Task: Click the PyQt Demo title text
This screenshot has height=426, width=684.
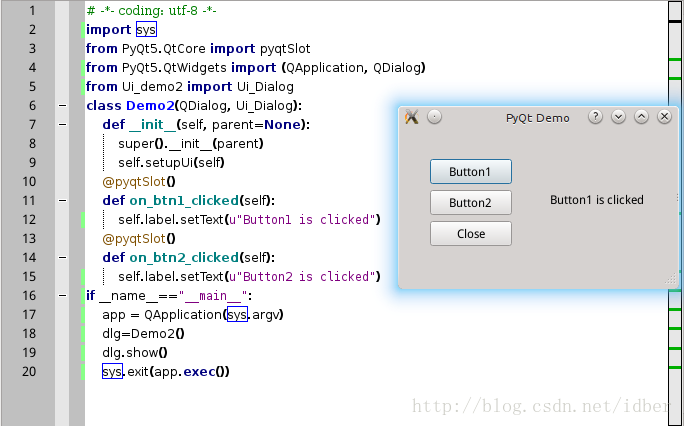Action: (537, 118)
